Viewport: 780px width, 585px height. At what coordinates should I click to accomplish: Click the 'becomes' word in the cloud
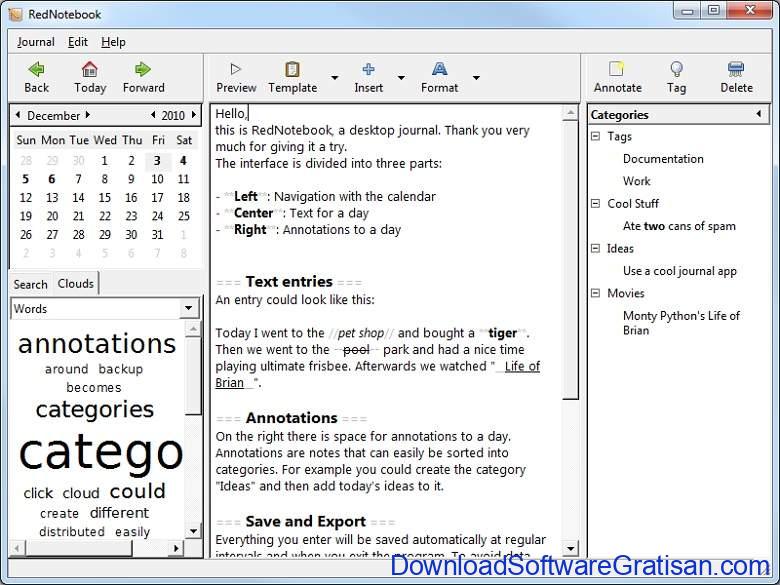coord(94,387)
